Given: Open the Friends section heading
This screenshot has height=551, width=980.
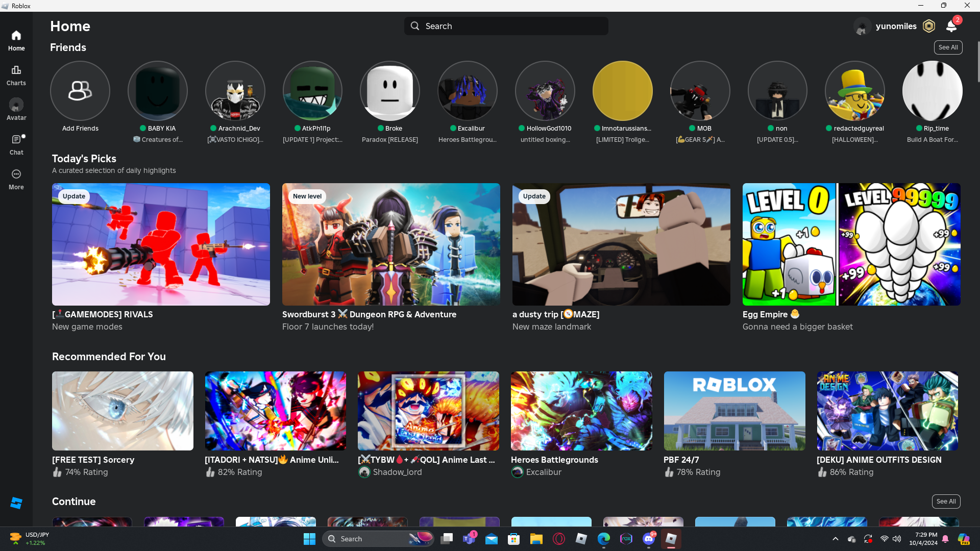Looking at the screenshot, I should pyautogui.click(x=68, y=47).
